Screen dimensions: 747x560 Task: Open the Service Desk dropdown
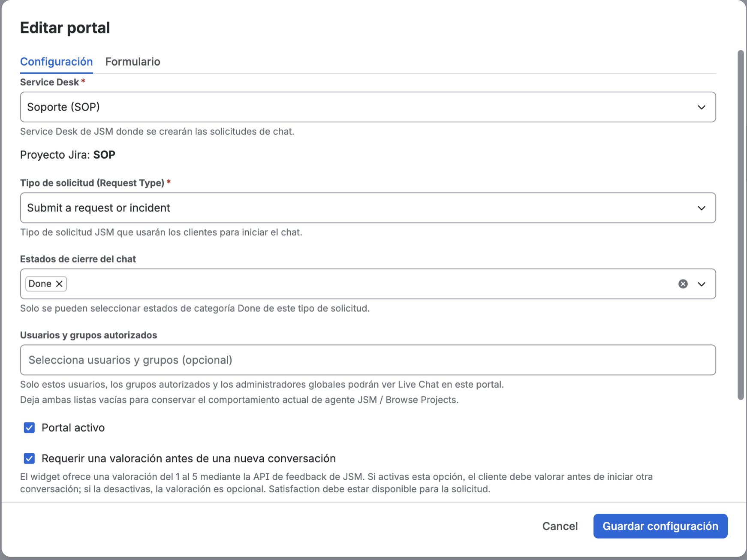[x=368, y=107]
